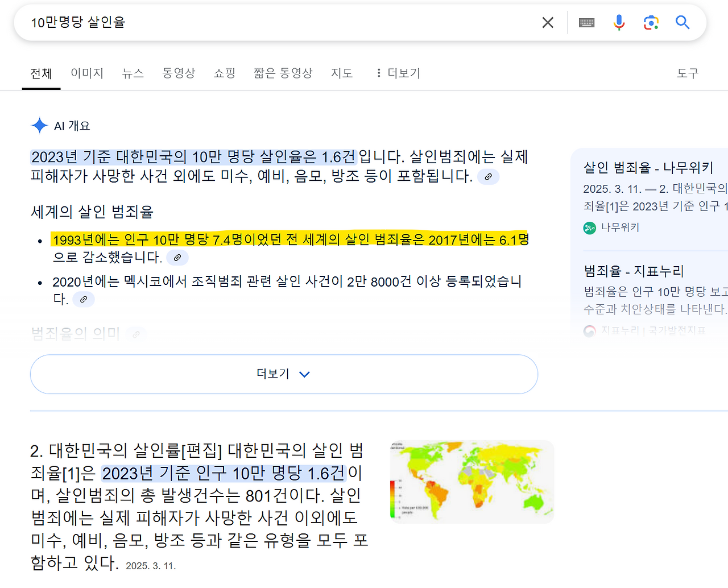Screen dimensions: 728x588
Task: Open Google Lens camera search
Action: (651, 22)
